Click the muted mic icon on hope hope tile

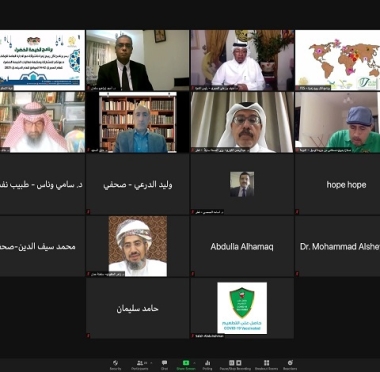pyautogui.click(x=297, y=212)
